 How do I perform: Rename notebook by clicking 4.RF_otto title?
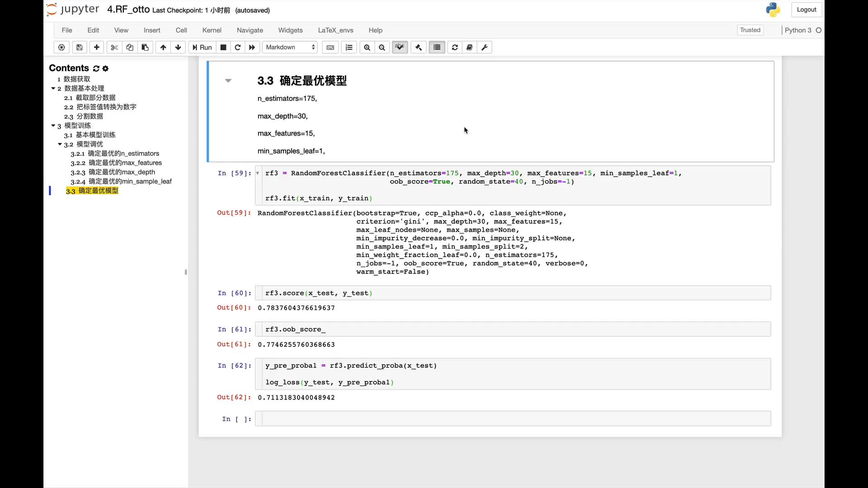point(128,9)
